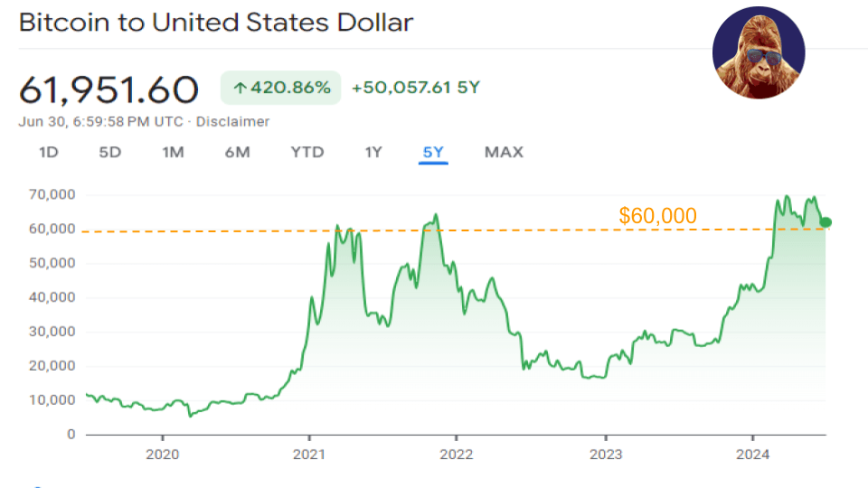The width and height of the screenshot is (868, 488).
Task: Click the 61,951.60 price value
Action: [108, 89]
